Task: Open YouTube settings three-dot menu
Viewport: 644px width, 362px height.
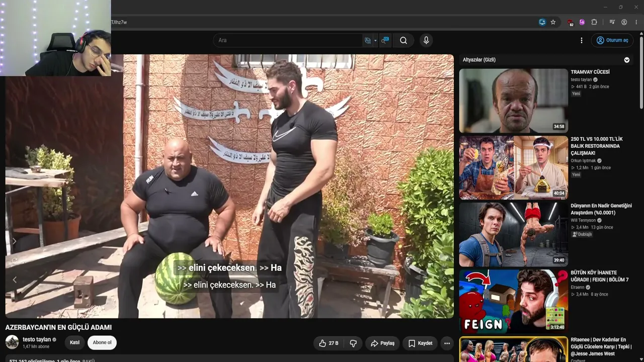Action: tap(582, 40)
